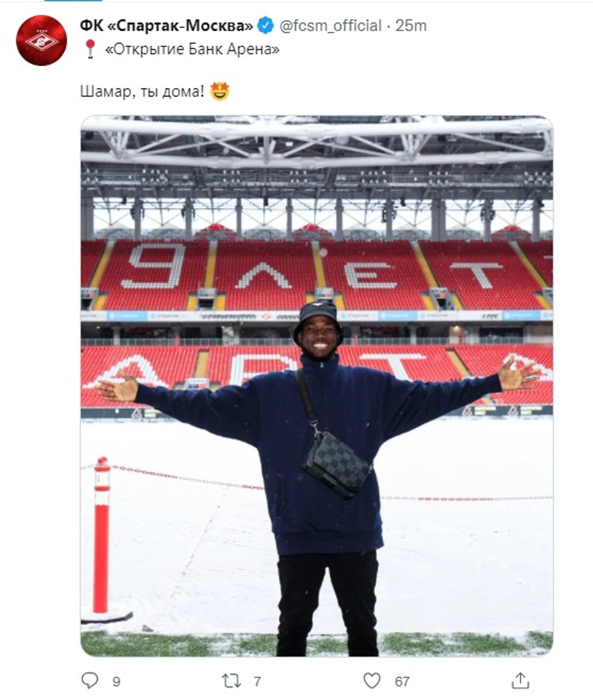Open the stadium photo of the smiling man
This screenshot has height=700, width=593.
317,386
